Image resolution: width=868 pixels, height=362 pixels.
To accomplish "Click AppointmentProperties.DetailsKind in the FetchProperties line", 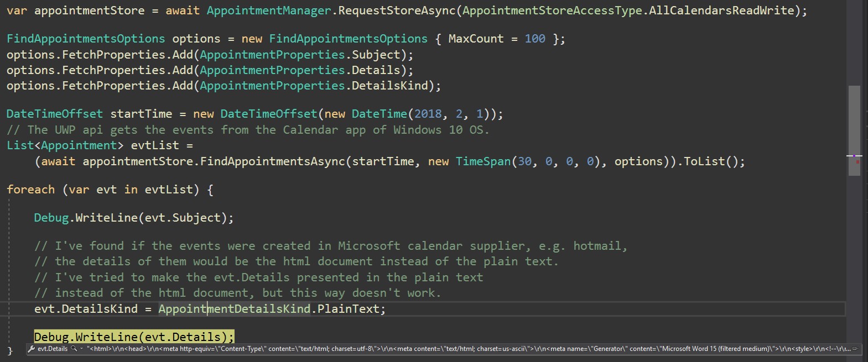I will tap(314, 86).
